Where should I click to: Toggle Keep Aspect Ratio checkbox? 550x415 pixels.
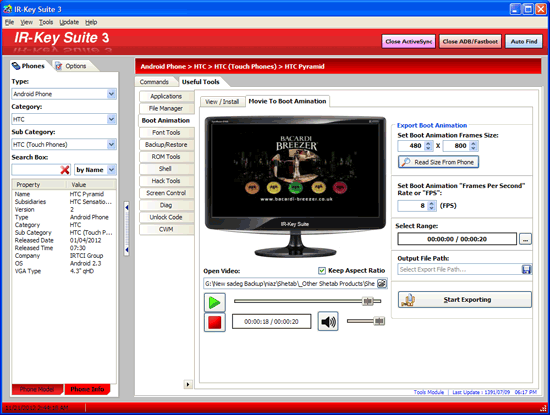[x=322, y=270]
